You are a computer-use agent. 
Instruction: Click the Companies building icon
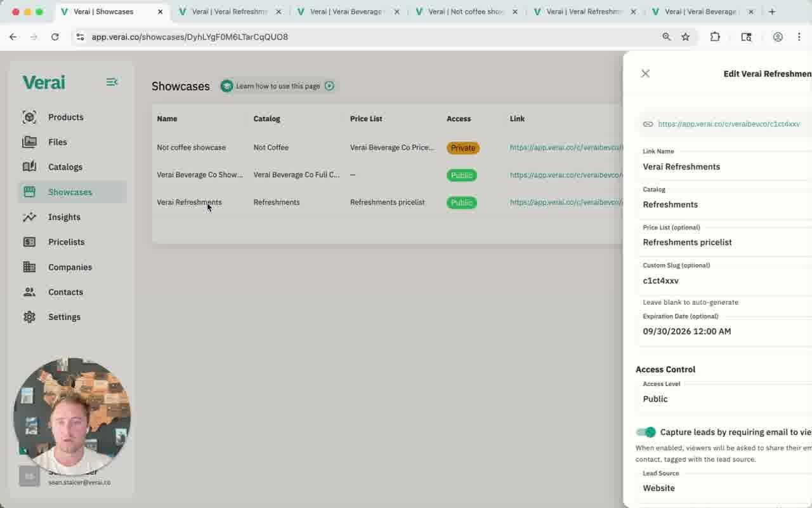coord(29,267)
